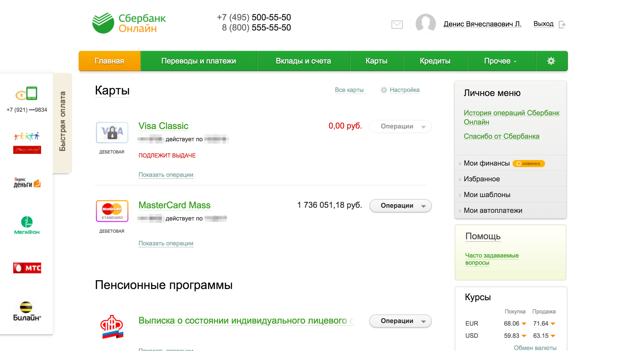The image size is (644, 351).
Task: Click the logout door icon
Action: (562, 24)
